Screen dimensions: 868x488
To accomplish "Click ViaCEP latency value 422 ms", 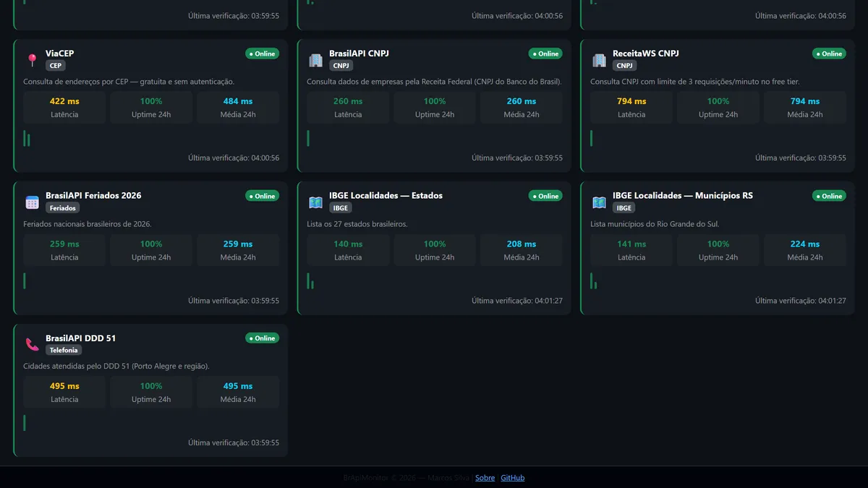I will [x=64, y=101].
